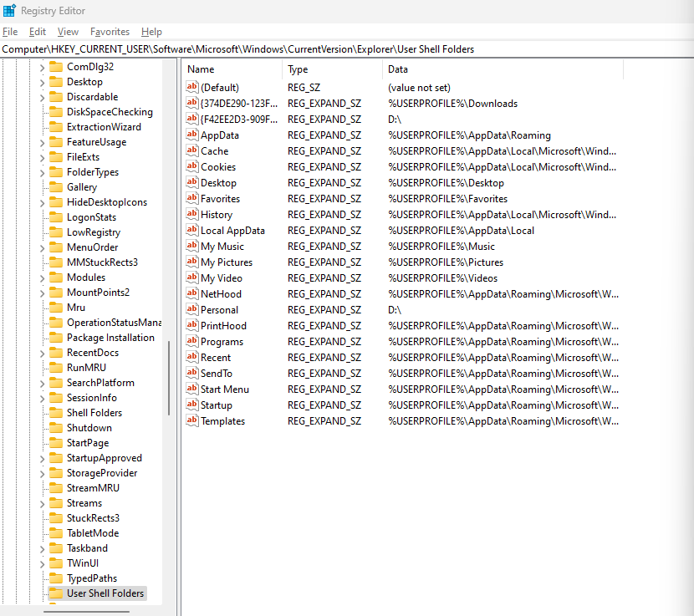Viewport: 694px width, 616px height.
Task: Click the ab icon of My Video
Action: point(191,277)
